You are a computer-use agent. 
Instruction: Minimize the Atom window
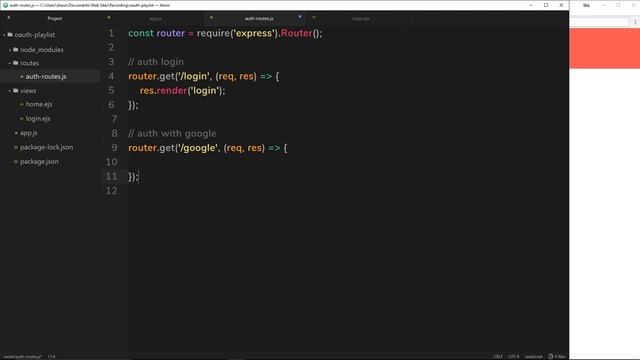531,5
